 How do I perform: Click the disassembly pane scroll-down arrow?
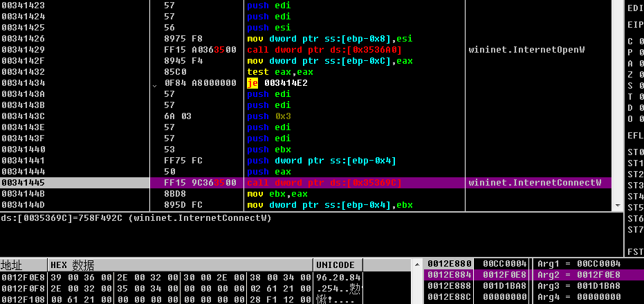[616, 205]
